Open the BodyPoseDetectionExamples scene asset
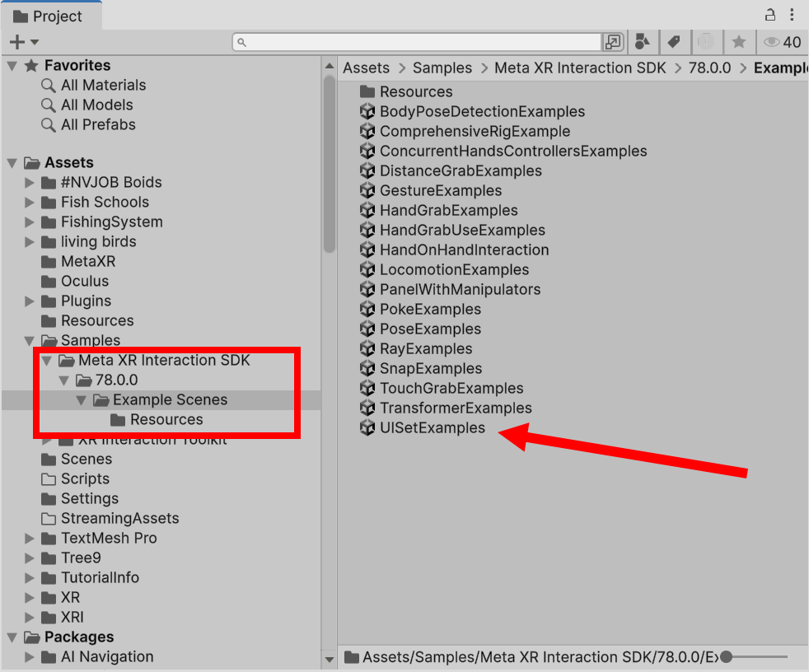 tap(473, 111)
